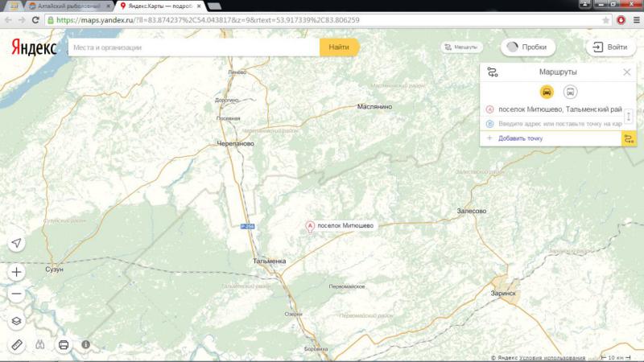This screenshot has width=644, height=362.
Task: Open the map layers selector
Action: coord(17,320)
